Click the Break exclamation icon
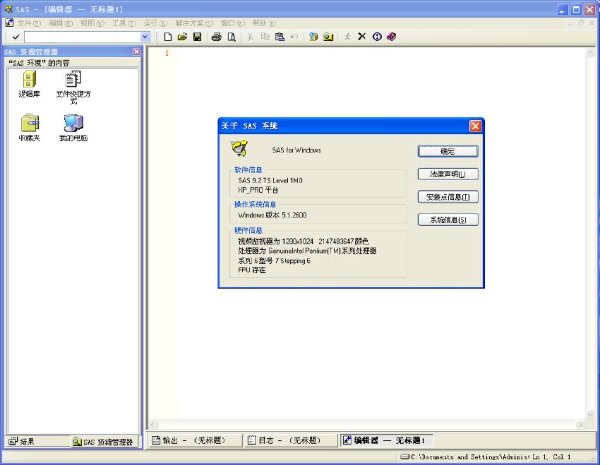Image resolution: width=600 pixels, height=465 pixels. 377,37
